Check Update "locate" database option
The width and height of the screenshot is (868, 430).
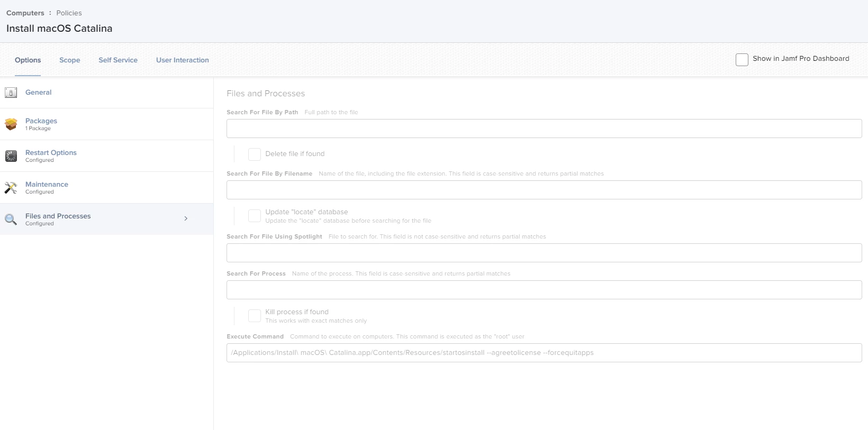pyautogui.click(x=255, y=215)
